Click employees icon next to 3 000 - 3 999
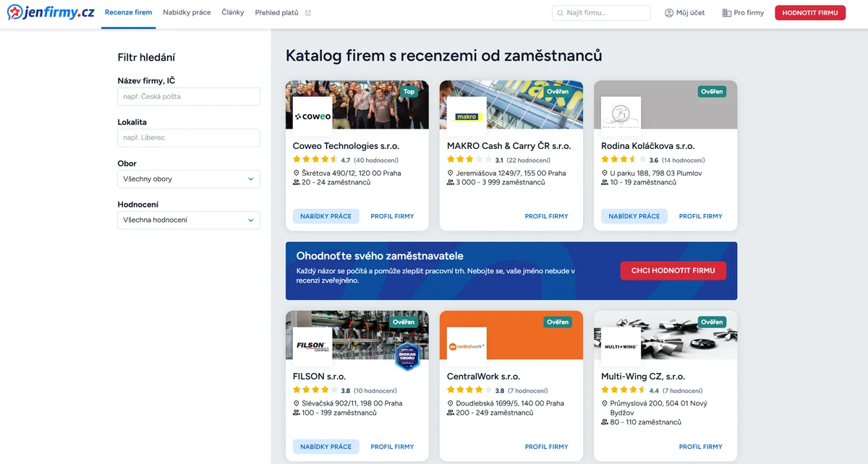The height and width of the screenshot is (464, 868). (x=451, y=183)
